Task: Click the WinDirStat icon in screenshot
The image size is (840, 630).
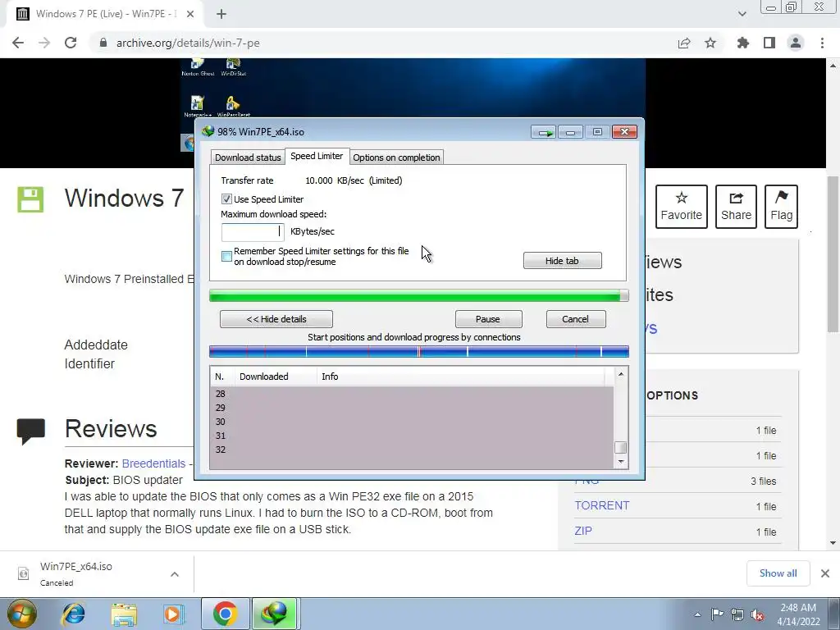Action: [x=234, y=67]
